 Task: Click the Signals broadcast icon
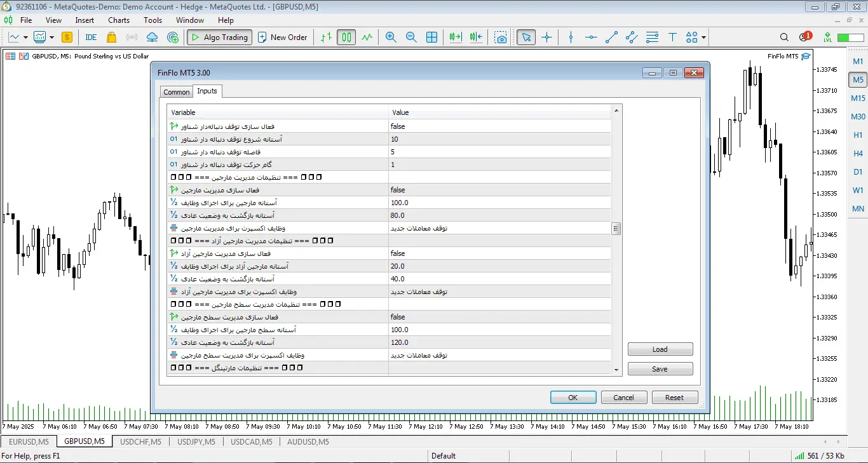pos(132,37)
